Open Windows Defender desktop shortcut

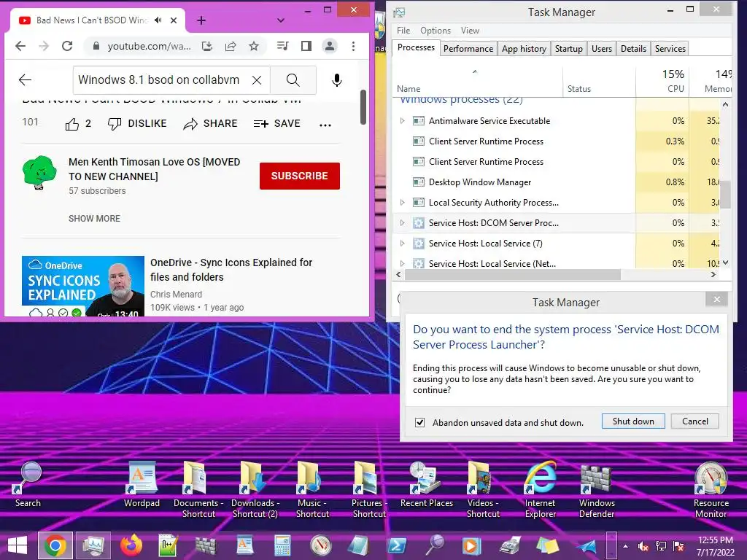[x=597, y=489]
